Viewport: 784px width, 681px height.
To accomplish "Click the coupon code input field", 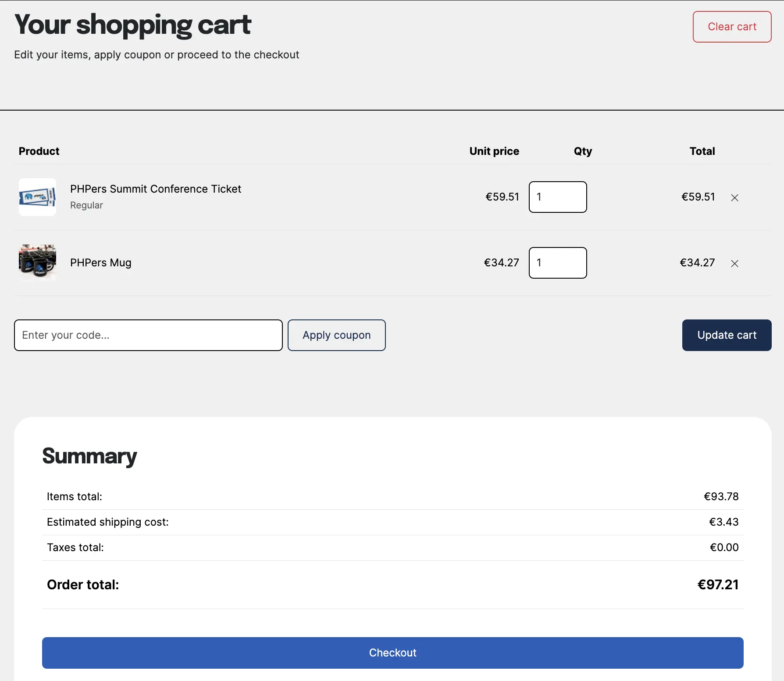I will [x=148, y=335].
